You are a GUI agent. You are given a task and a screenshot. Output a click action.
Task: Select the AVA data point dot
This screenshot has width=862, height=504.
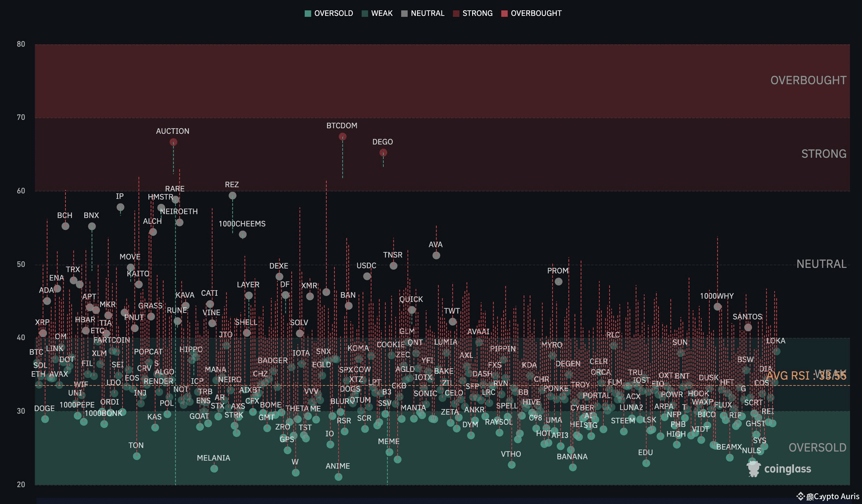(x=436, y=256)
